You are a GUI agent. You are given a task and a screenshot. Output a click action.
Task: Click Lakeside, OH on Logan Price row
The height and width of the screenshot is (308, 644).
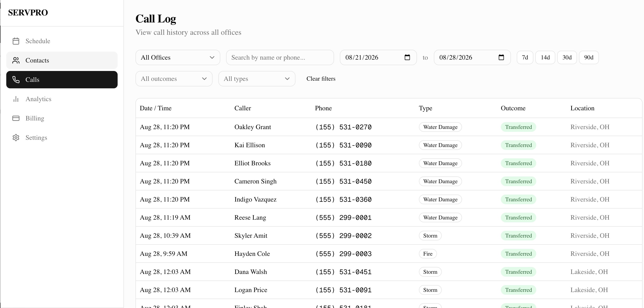click(x=589, y=290)
